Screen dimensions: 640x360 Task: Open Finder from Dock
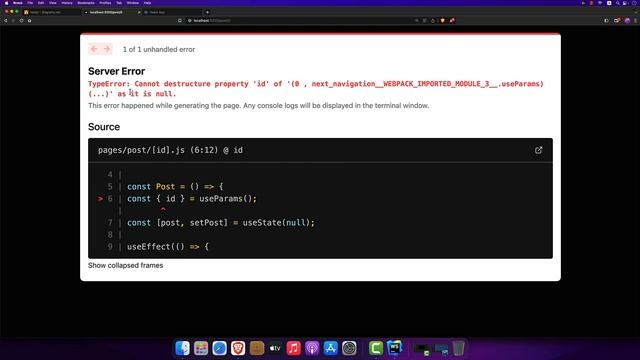point(182,348)
